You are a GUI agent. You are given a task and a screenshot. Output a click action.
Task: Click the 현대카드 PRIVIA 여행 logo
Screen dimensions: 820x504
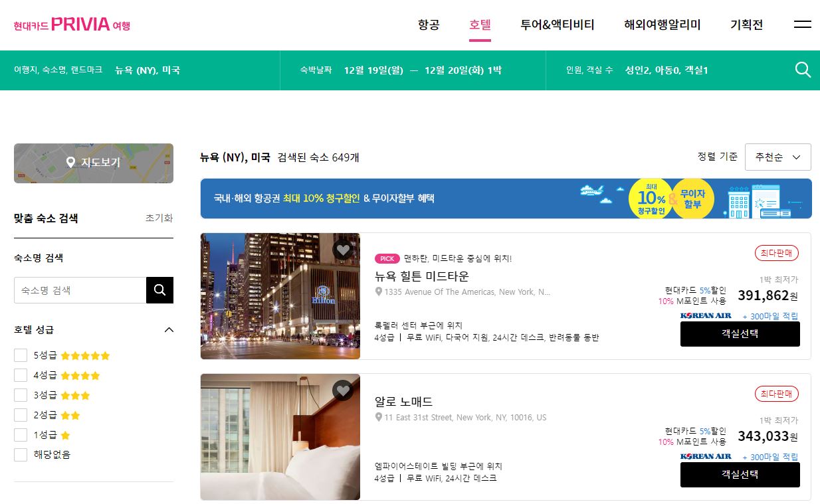72,25
